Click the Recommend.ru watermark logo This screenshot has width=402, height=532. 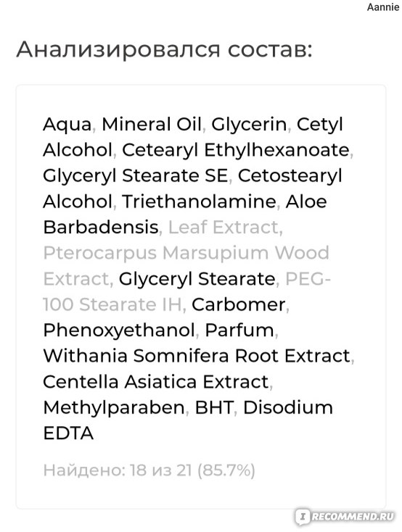345,516
